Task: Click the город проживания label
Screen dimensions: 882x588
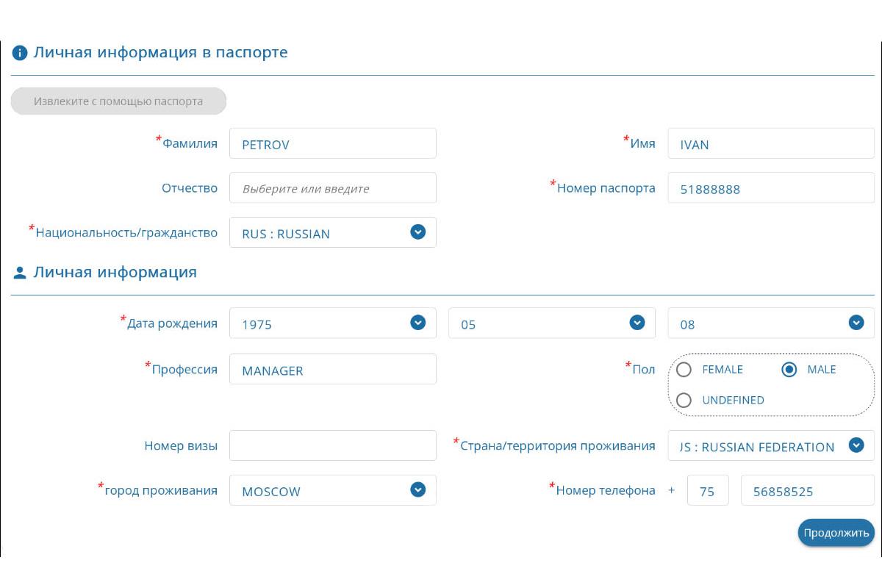Action: 161,490
